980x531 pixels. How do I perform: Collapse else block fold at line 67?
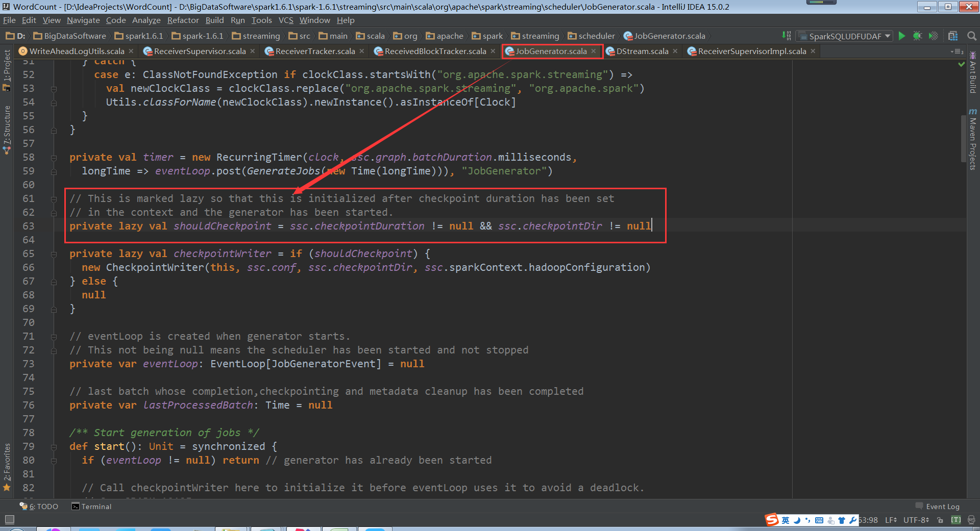(54, 282)
